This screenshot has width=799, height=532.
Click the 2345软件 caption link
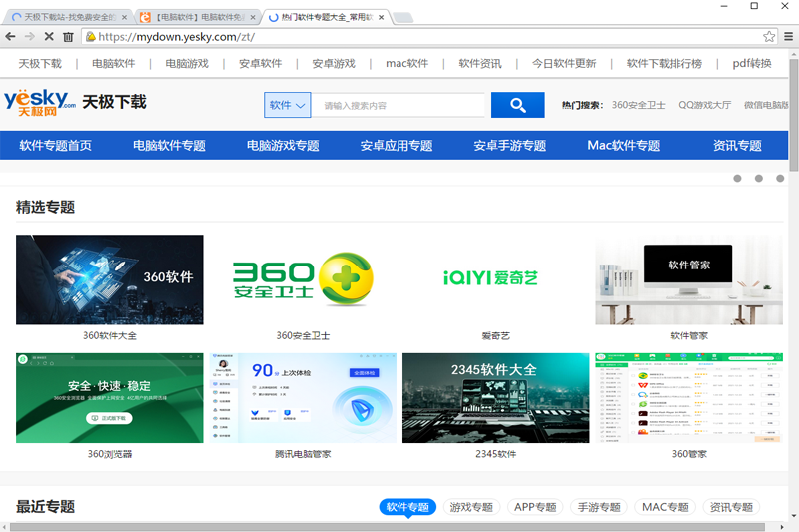(x=495, y=454)
